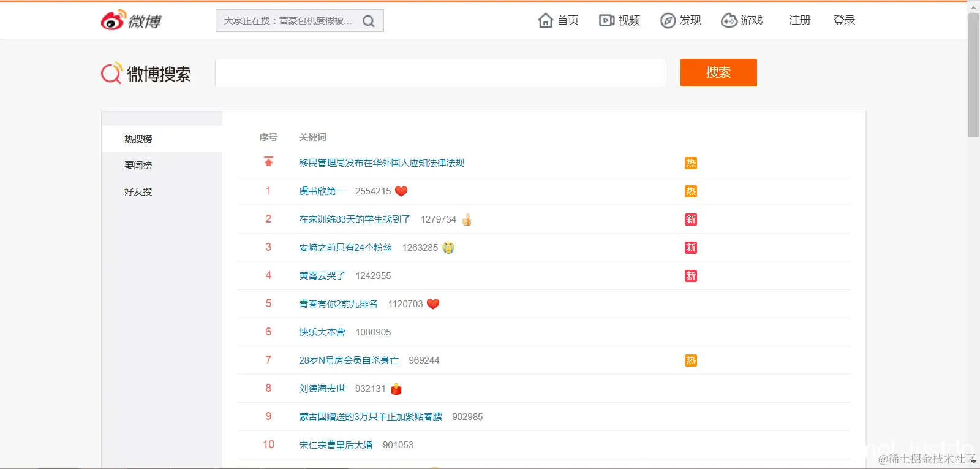Click the heart emoji beside 1120703
The image size is (980, 469).
[433, 304]
